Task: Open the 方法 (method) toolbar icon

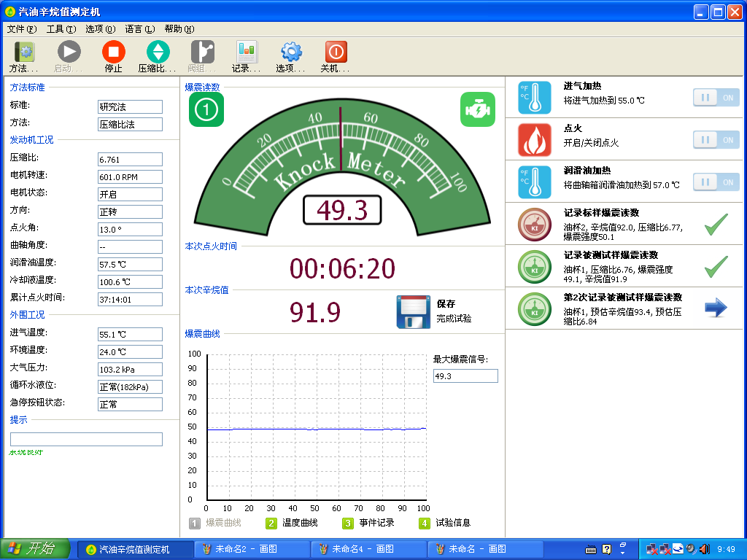Action: (x=24, y=52)
